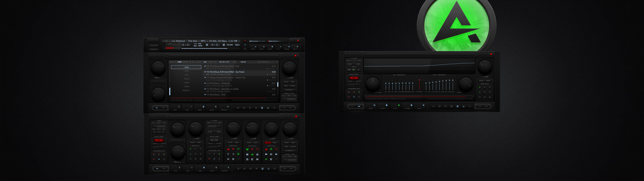644x181 pixels.
Task: Click the Tabs delete minus button
Action: [x=164, y=132]
